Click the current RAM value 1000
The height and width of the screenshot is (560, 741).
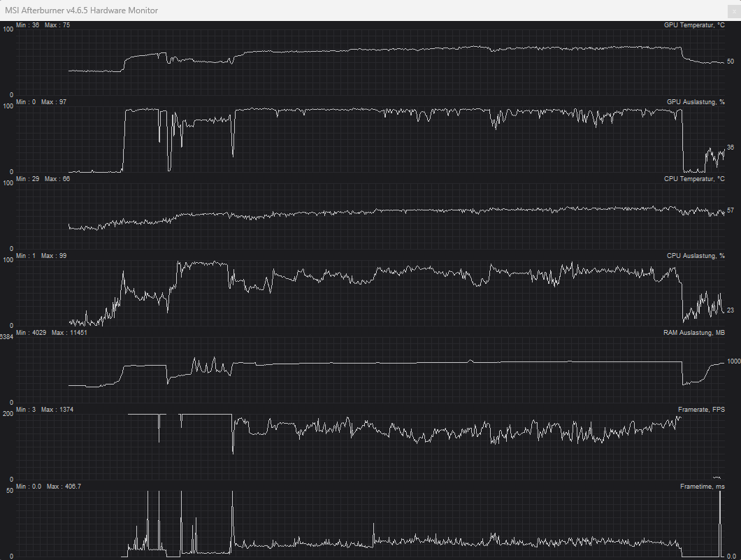tap(734, 361)
